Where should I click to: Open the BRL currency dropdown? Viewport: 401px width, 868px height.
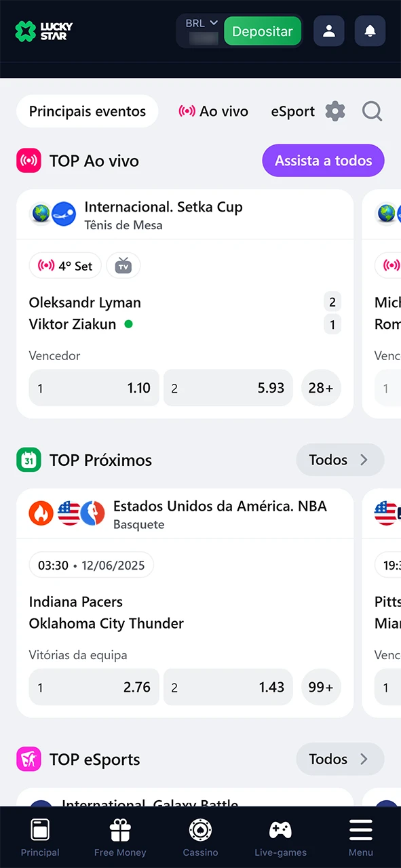[200, 22]
